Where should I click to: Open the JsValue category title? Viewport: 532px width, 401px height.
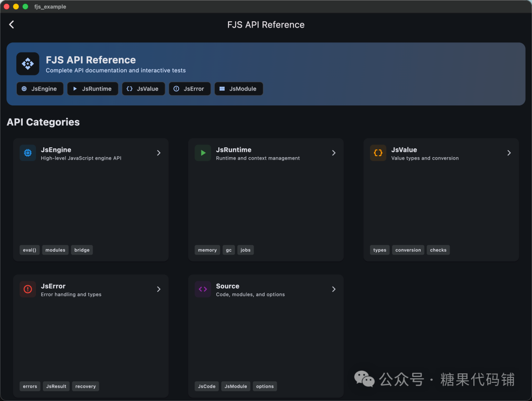pyautogui.click(x=404, y=150)
